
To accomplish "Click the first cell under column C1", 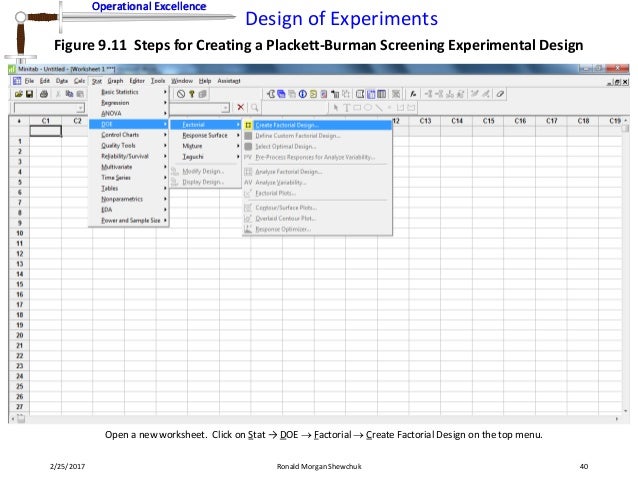I will 45,132.
